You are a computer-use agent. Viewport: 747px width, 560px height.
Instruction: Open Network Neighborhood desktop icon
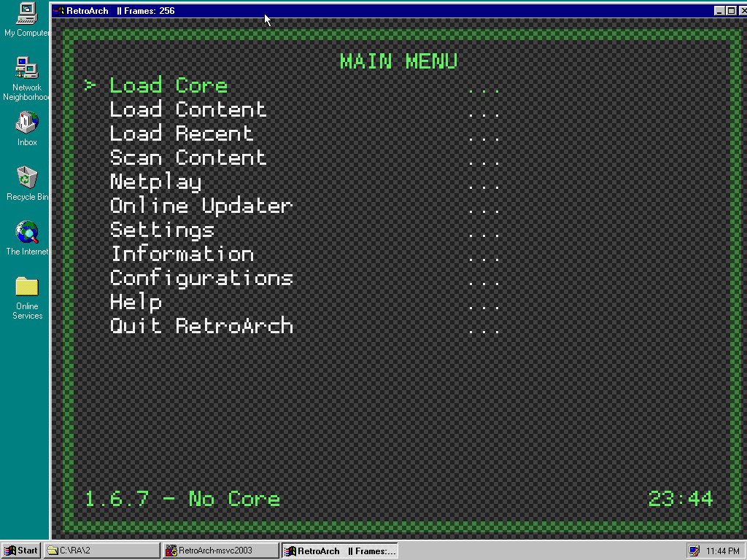point(27,79)
